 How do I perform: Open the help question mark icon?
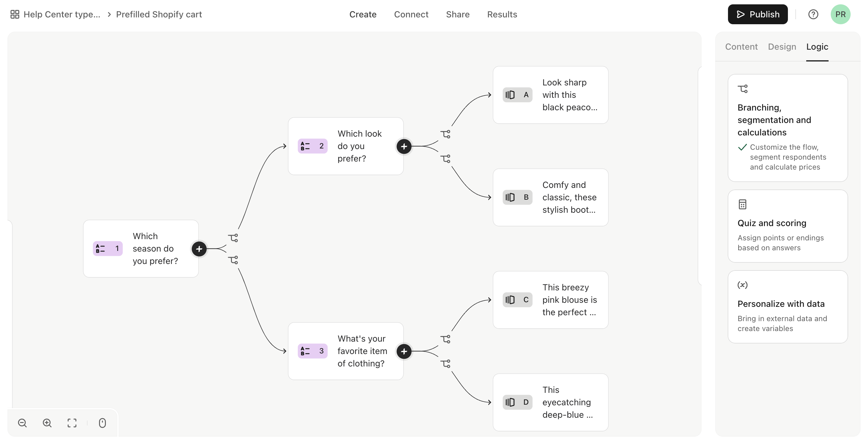click(813, 14)
